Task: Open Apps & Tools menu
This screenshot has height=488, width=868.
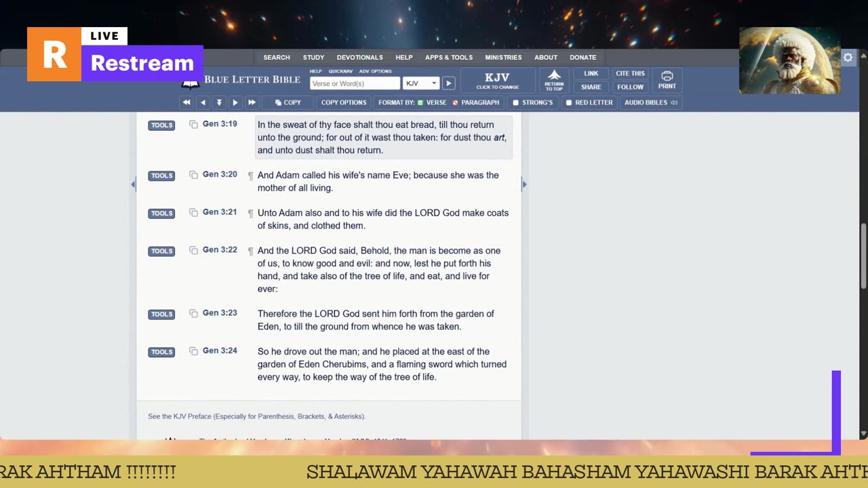Action: pos(449,58)
